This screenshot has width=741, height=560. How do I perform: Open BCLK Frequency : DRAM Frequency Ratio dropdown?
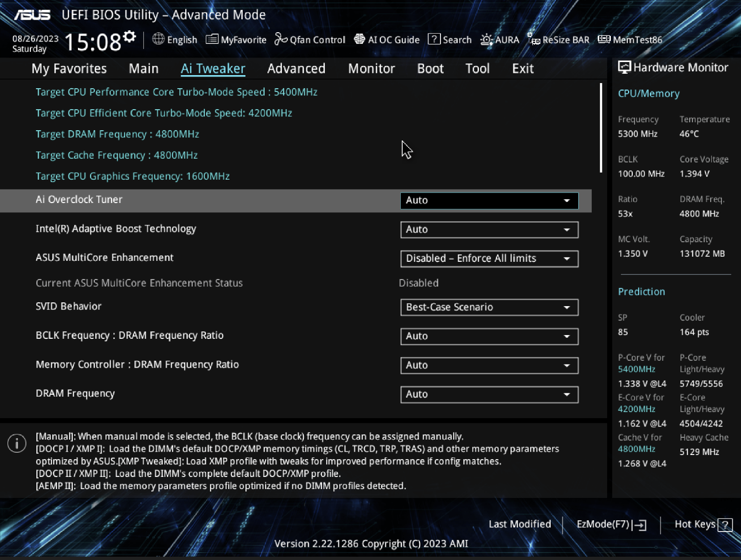coord(489,336)
